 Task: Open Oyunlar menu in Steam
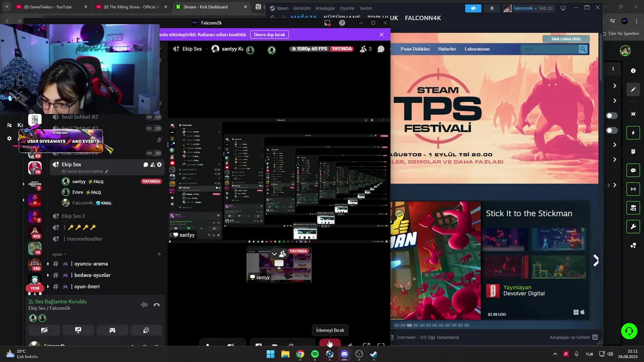click(x=347, y=8)
